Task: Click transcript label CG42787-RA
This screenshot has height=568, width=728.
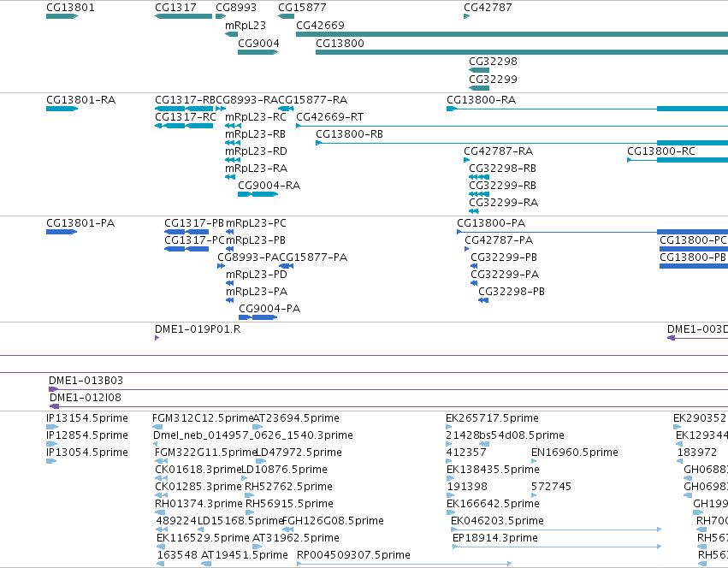Action: [499, 151]
